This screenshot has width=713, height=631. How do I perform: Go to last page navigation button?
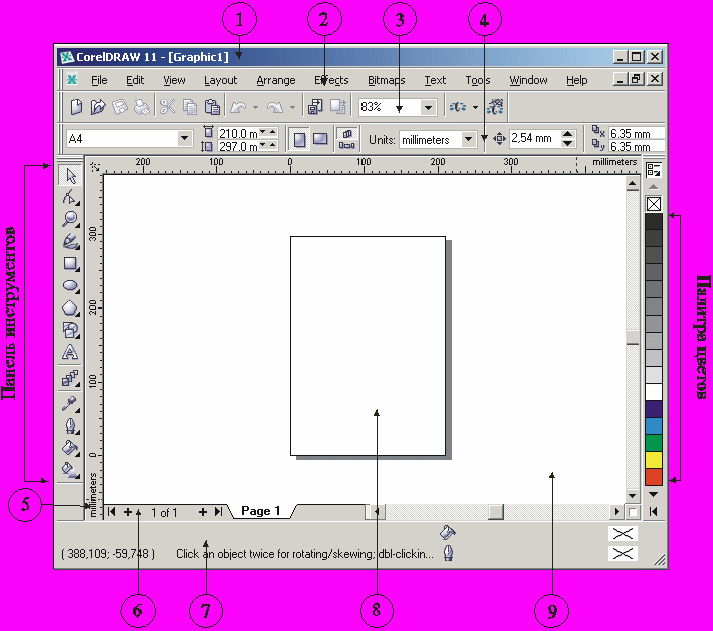[x=218, y=512]
